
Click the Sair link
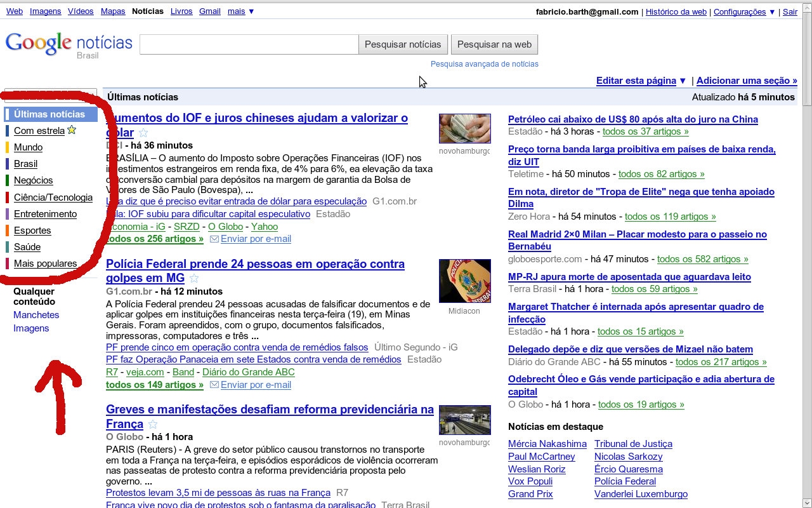790,11
